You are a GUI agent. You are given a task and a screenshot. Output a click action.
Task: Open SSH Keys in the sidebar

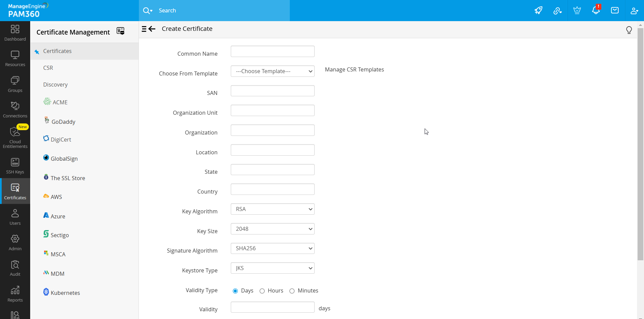pos(15,166)
